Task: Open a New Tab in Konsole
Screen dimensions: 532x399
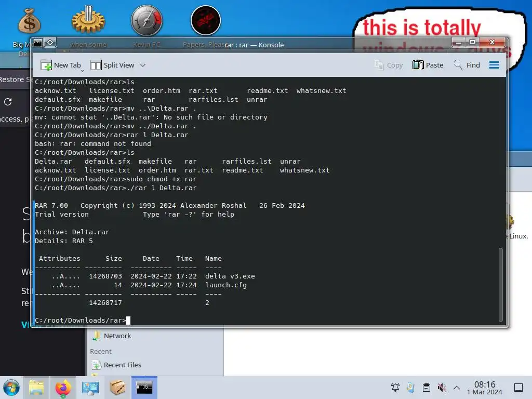Action: click(61, 65)
